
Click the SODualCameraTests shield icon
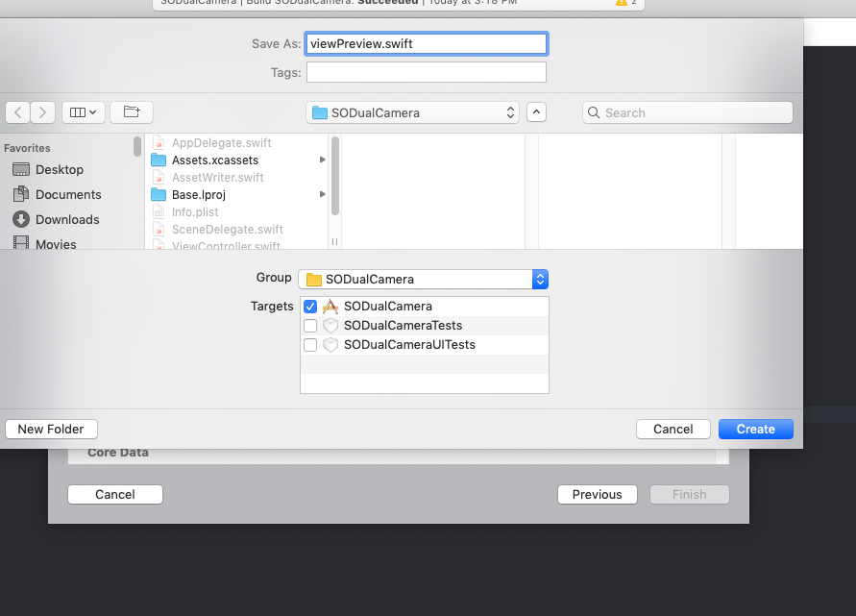(x=330, y=326)
